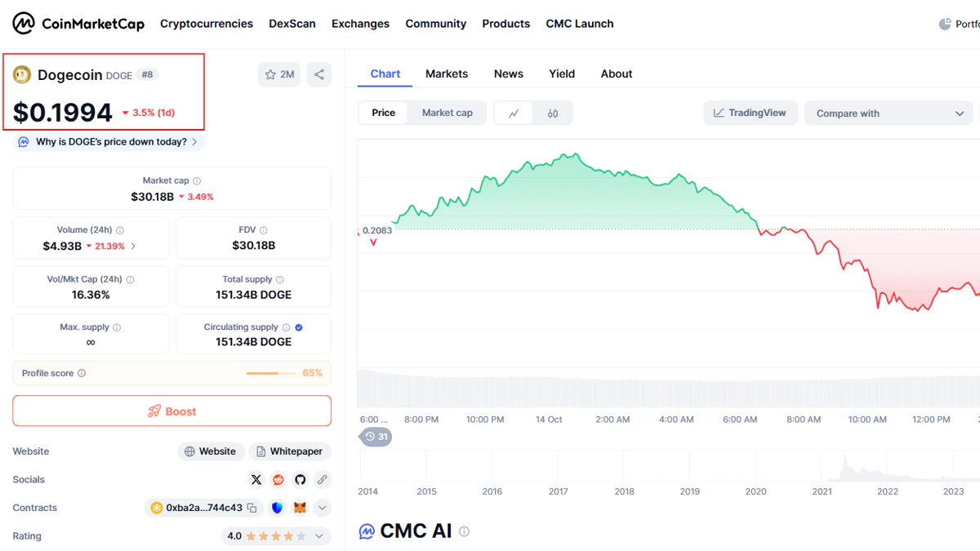Open Dogecoin's Reddit community icon
The width and height of the screenshot is (980, 551).
click(278, 480)
